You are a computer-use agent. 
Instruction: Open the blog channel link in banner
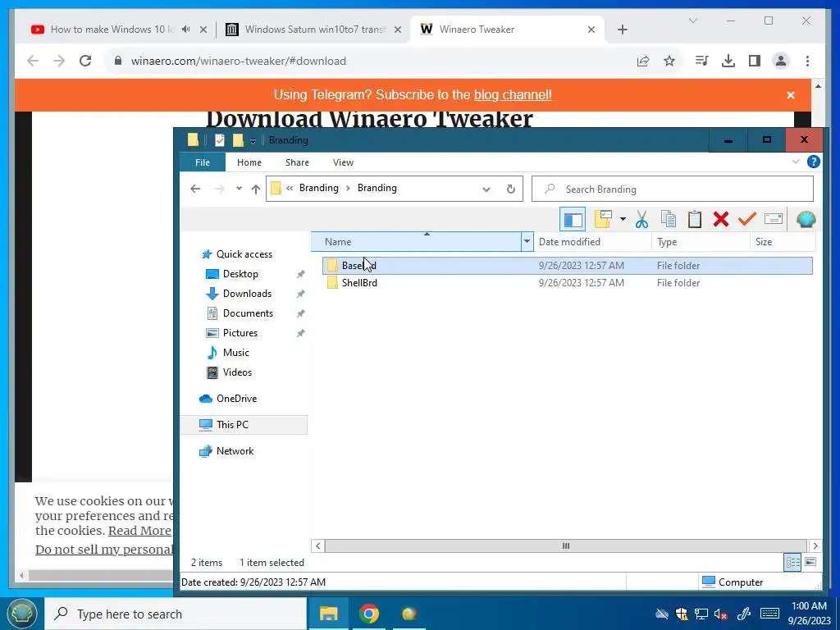coord(513,95)
